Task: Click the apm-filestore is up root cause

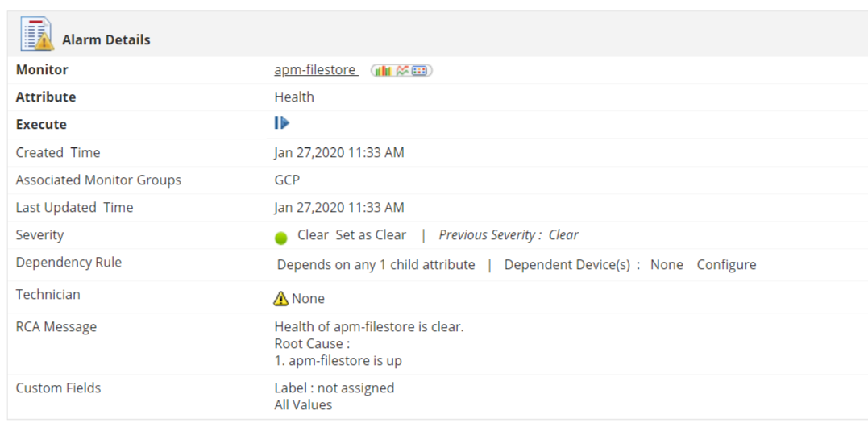Action: pyautogui.click(x=338, y=360)
